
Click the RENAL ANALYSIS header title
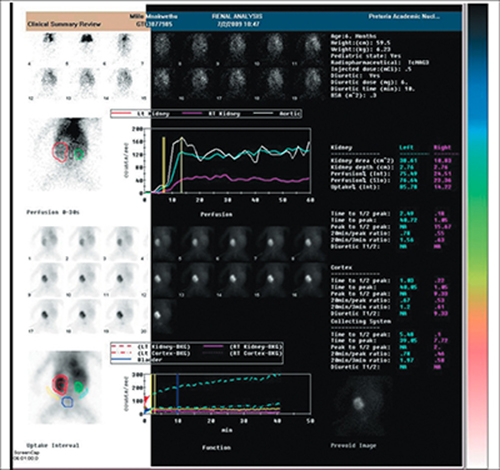(237, 16)
